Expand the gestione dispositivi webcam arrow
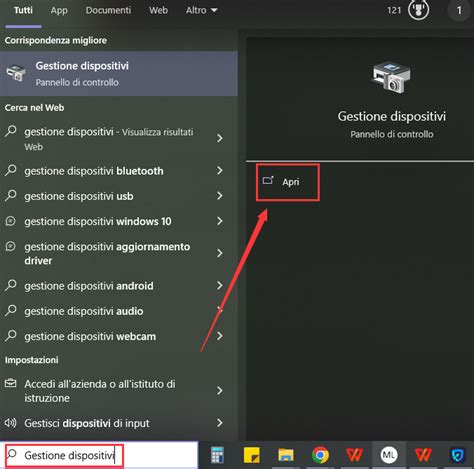 point(219,336)
